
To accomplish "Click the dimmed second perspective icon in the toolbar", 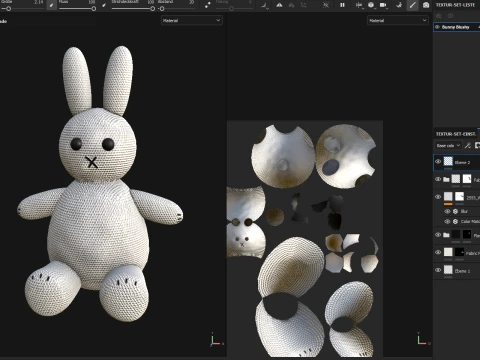I will [x=291, y=5].
